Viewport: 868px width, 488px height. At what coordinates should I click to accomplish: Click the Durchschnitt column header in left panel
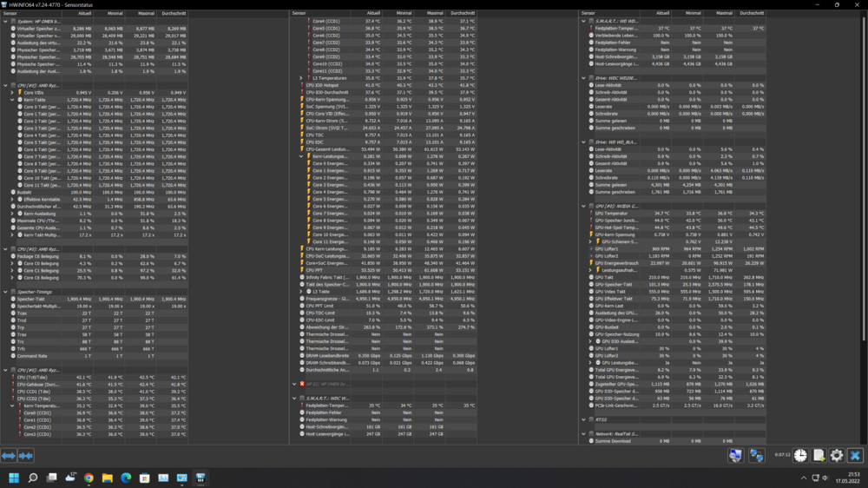click(x=174, y=14)
